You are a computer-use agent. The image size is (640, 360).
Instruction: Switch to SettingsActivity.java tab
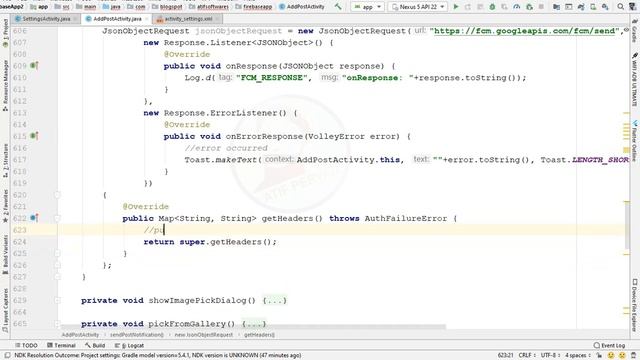point(46,19)
